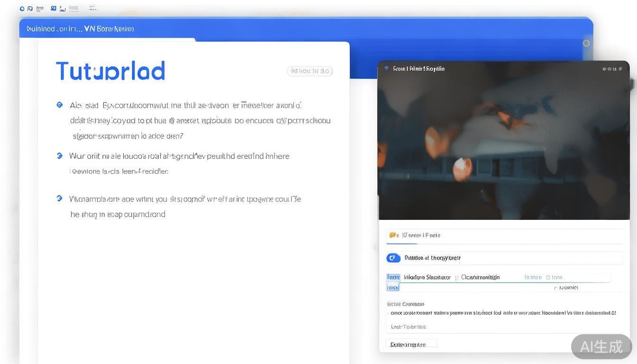Image resolution: width=637 pixels, height=364 pixels.
Task: Click the AI watermark badge in bottom-right corner
Action: [x=601, y=346]
